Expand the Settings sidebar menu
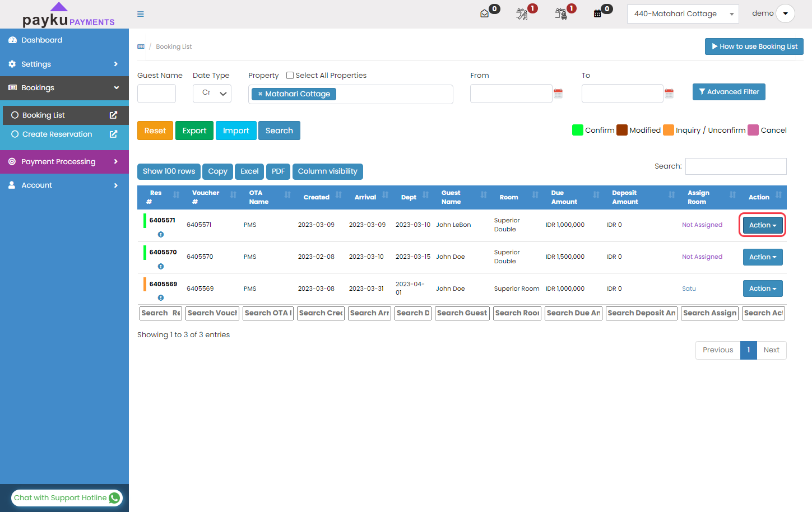This screenshot has width=812, height=512. click(x=64, y=64)
